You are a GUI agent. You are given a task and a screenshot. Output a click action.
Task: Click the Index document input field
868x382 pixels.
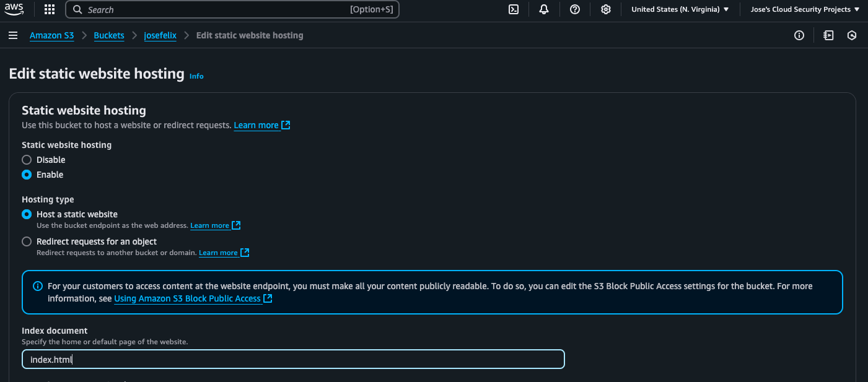tap(293, 359)
